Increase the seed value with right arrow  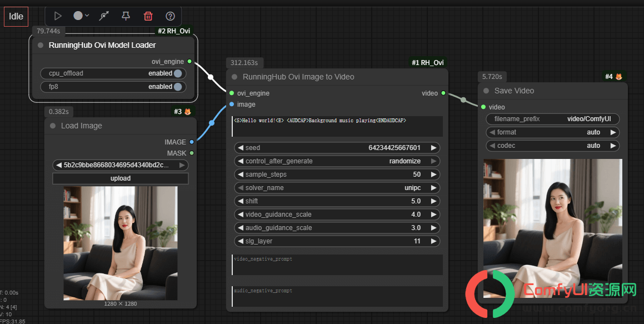(x=433, y=148)
